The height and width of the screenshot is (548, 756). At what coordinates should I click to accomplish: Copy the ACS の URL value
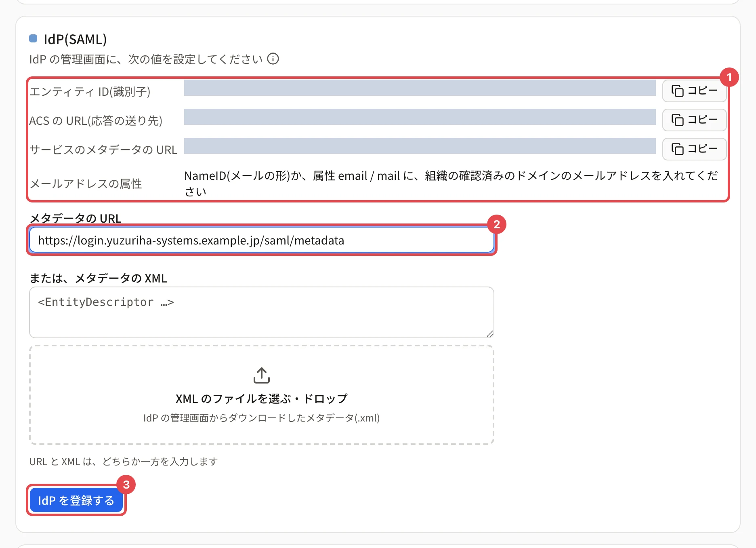tap(694, 120)
